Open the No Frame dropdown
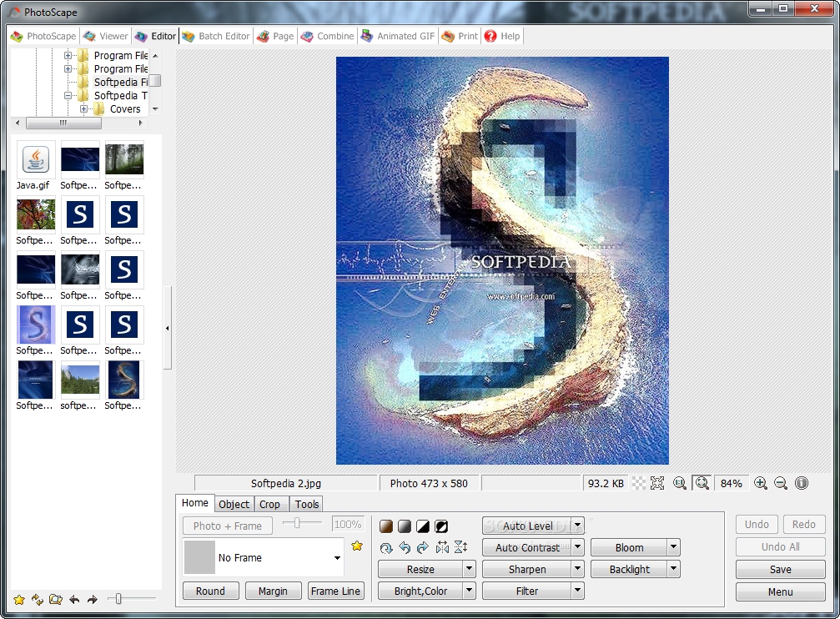 click(337, 558)
